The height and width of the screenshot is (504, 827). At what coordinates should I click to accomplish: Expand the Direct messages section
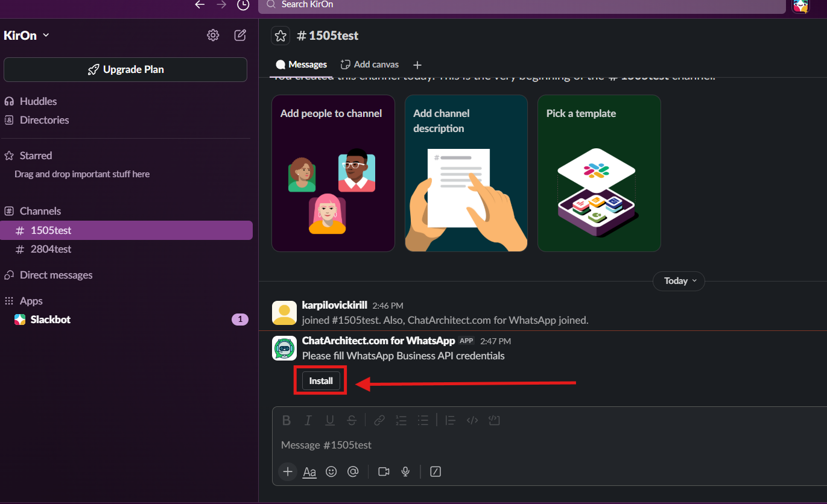[56, 275]
